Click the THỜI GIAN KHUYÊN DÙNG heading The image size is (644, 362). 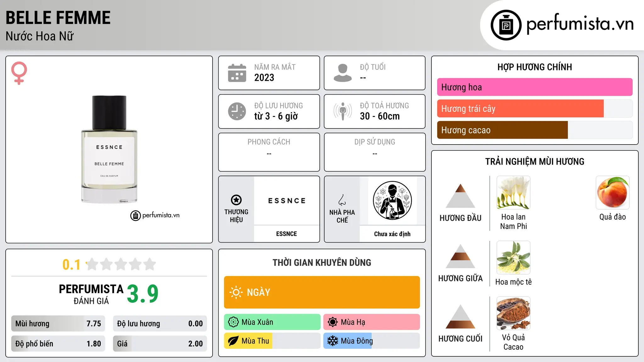pyautogui.click(x=322, y=263)
